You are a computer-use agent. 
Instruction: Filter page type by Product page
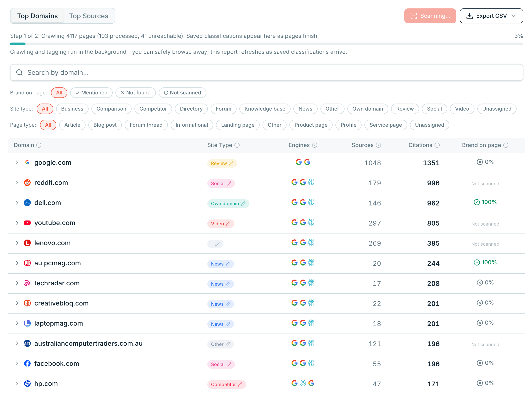tap(311, 125)
